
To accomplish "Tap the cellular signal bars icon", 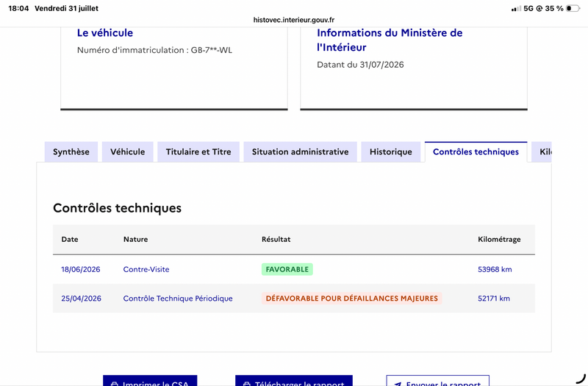I will coord(516,9).
